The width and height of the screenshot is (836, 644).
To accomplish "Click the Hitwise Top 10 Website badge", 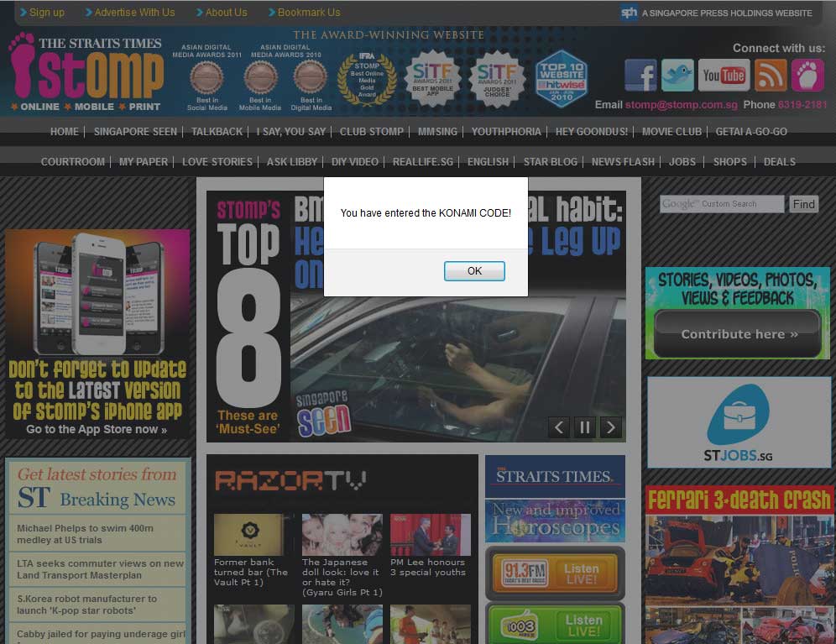I will click(x=562, y=79).
